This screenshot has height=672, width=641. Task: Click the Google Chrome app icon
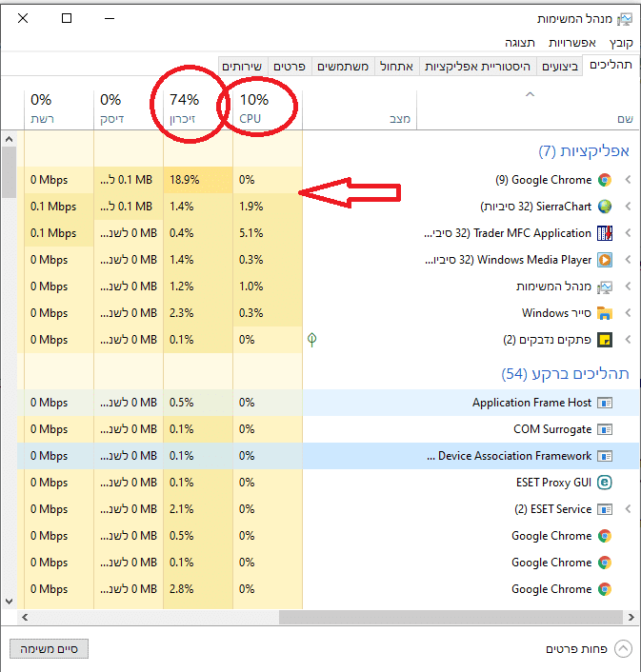click(605, 180)
